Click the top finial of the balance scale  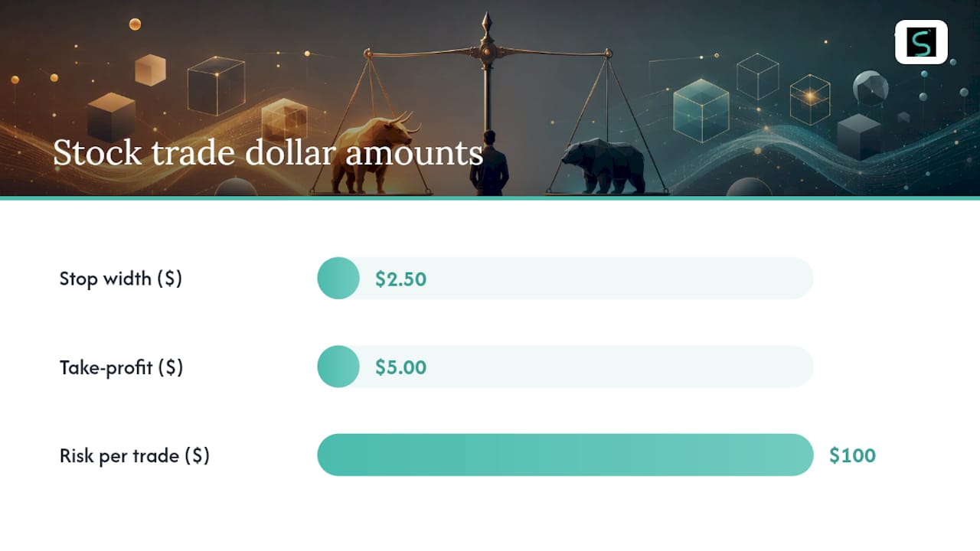(485, 23)
